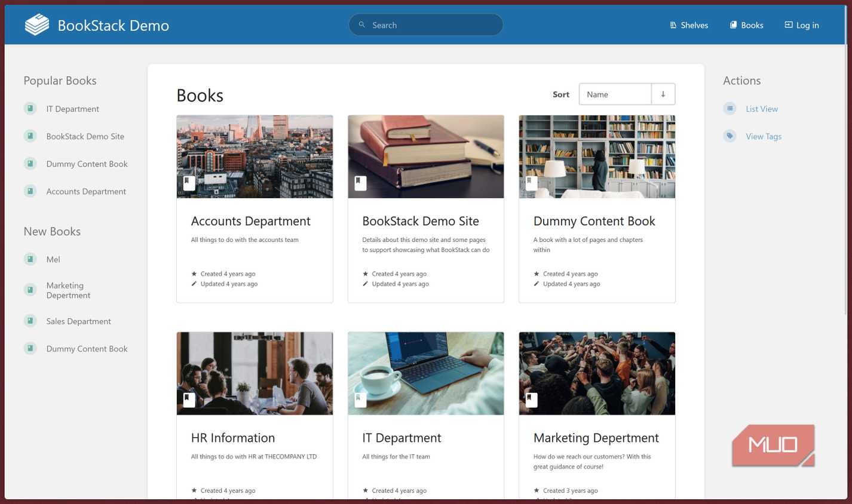This screenshot has width=852, height=504.
Task: Focus the Search input field
Action: (426, 25)
